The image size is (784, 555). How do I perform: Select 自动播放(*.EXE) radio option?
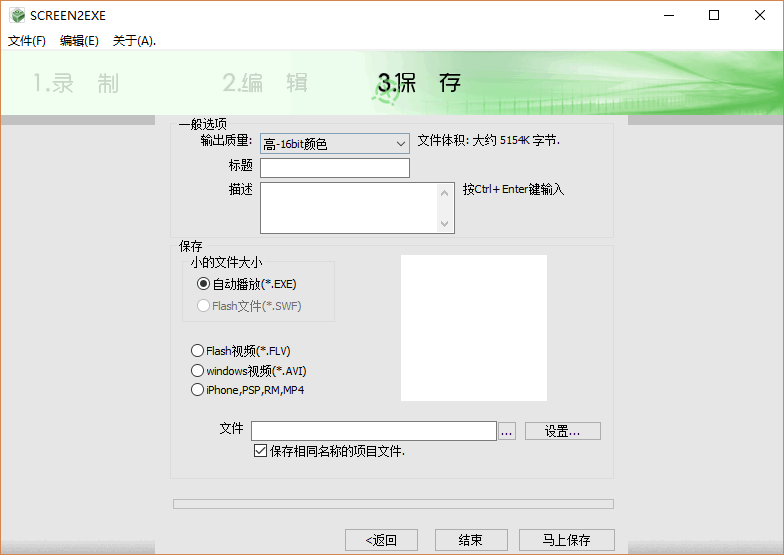tap(246, 284)
